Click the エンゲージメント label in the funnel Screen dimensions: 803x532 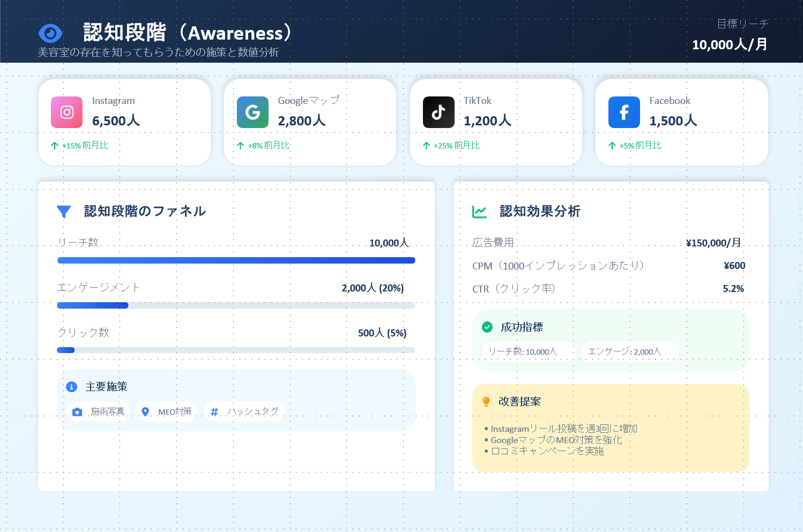(x=99, y=288)
